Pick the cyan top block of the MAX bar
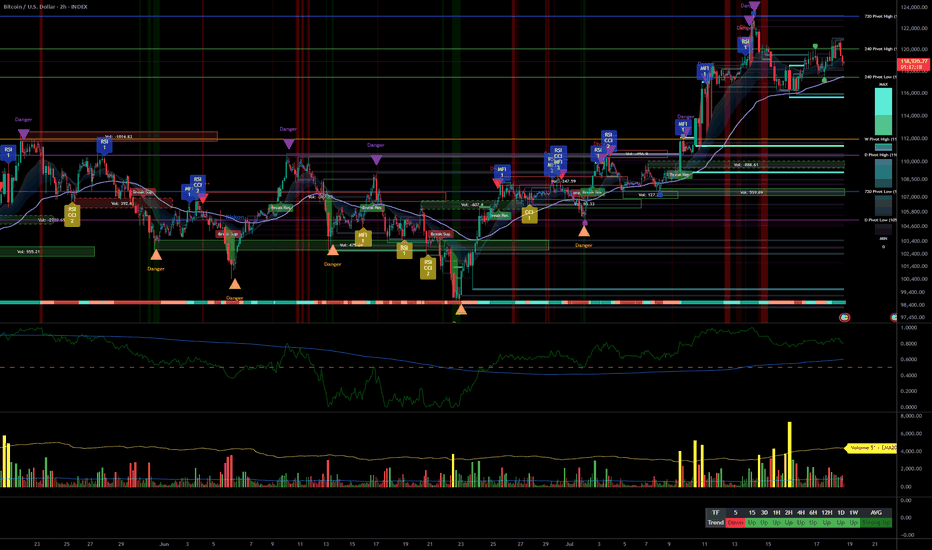The width and height of the screenshot is (932, 550). coord(883,102)
